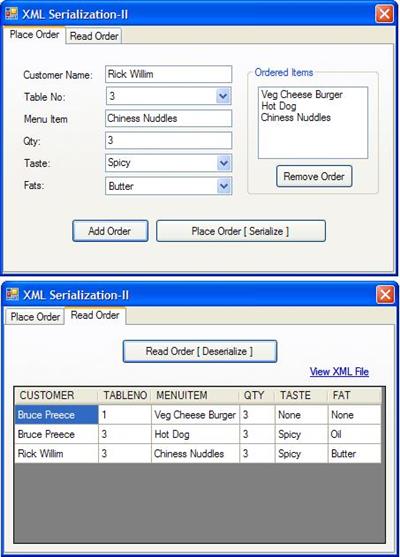Open the Fats dropdown arrow
Image resolution: width=400 pixels, height=557 pixels.
click(x=223, y=186)
